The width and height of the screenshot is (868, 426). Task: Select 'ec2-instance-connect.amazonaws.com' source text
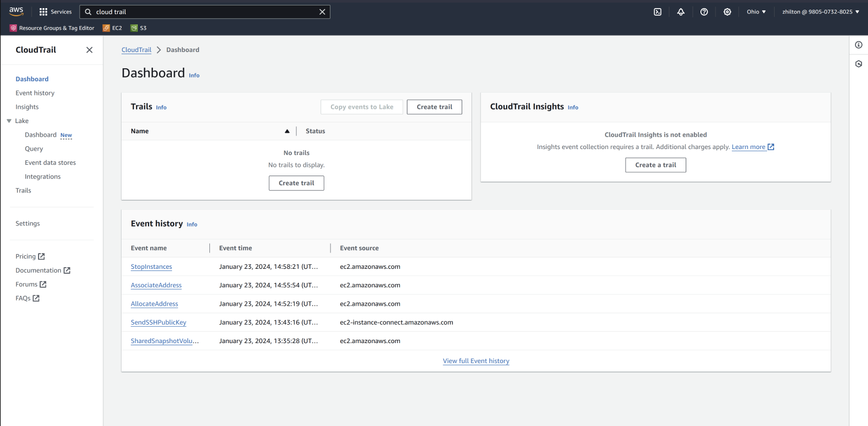397,322
